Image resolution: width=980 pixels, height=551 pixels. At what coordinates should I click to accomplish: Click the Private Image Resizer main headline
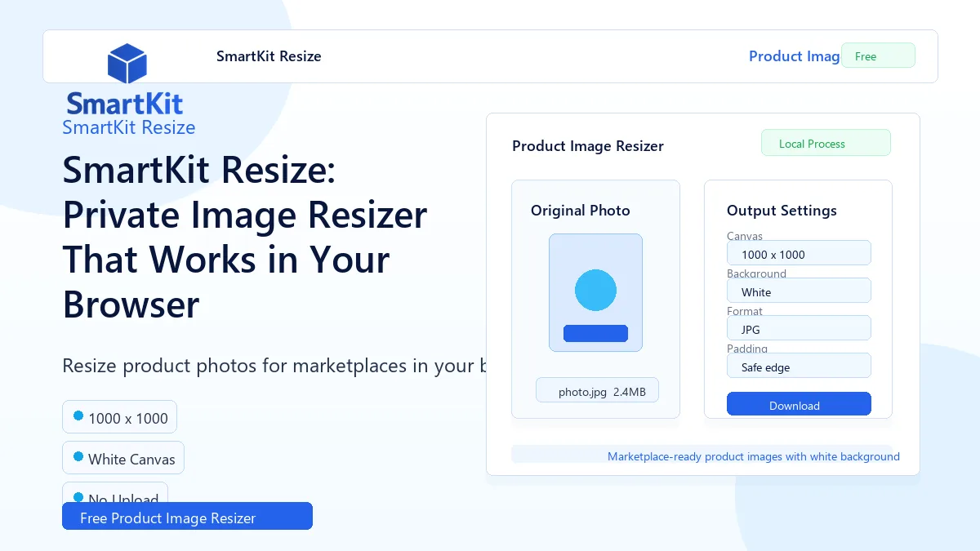point(245,238)
